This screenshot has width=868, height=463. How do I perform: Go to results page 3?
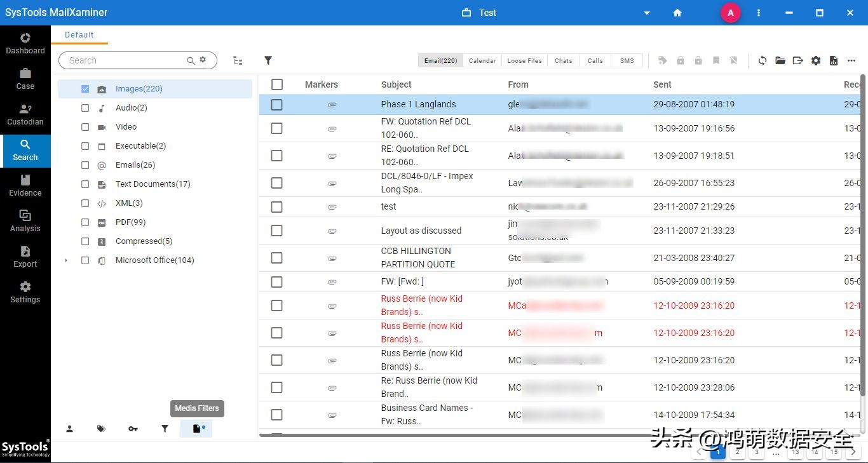point(757,452)
